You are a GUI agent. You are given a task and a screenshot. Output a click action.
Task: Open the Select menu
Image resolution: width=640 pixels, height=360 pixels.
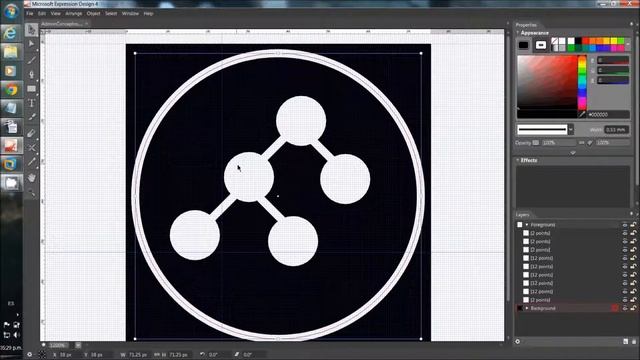click(x=111, y=13)
